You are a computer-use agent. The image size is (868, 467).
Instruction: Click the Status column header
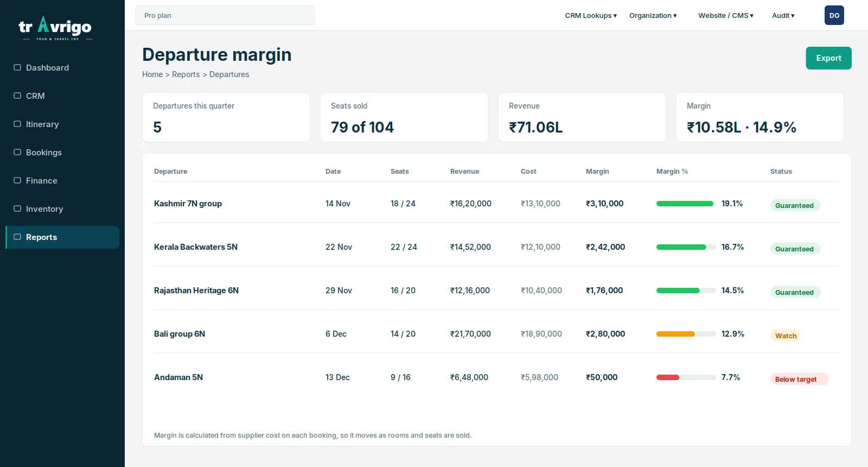pyautogui.click(x=781, y=171)
